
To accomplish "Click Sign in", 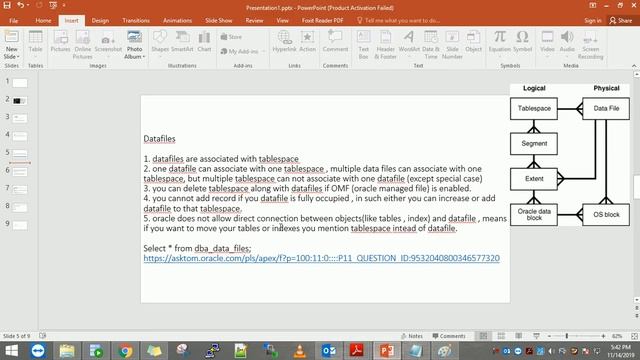I will click(593, 20).
